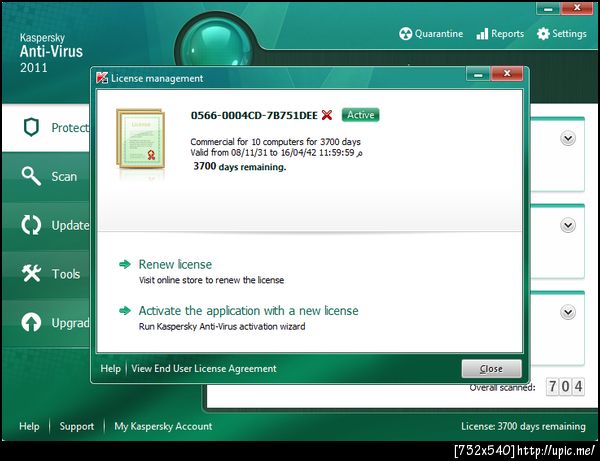Minimize the main Kaspersky window

click(x=548, y=8)
